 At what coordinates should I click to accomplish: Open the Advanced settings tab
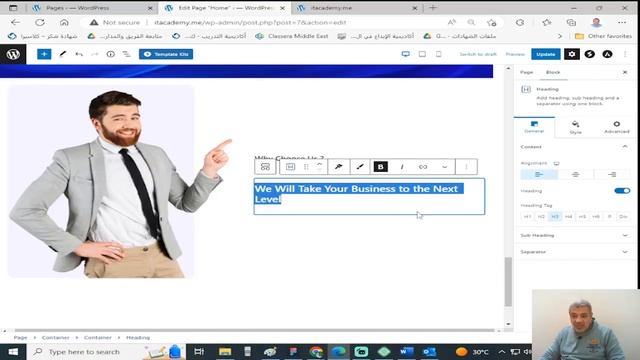(x=616, y=127)
